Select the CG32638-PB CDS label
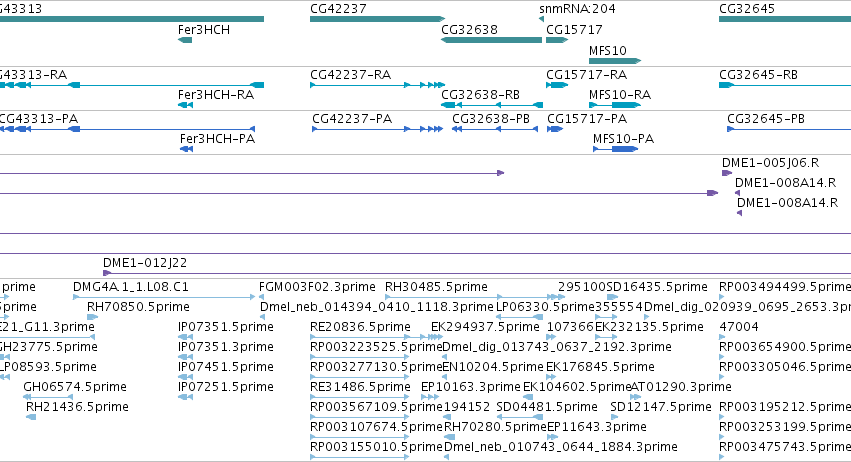The height and width of the screenshot is (462, 851). coord(491,119)
